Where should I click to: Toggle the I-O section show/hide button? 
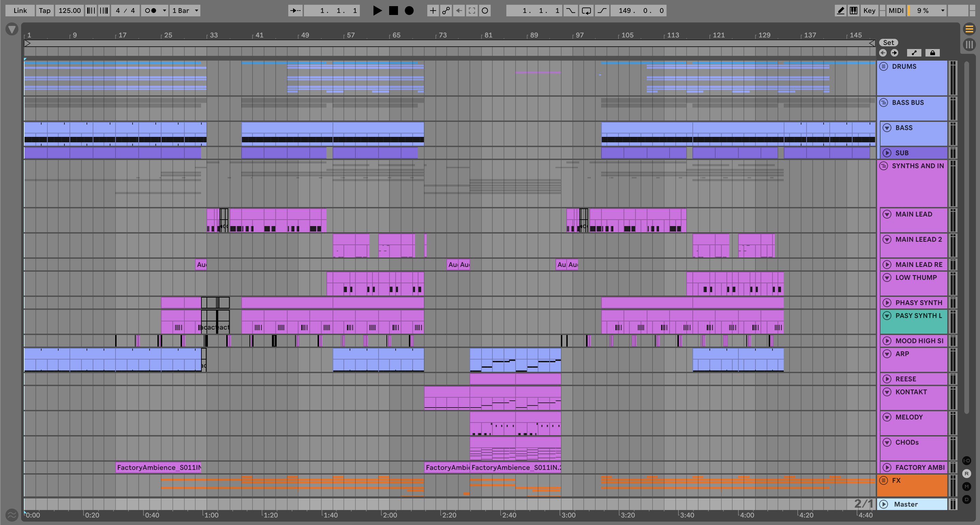pyautogui.click(x=966, y=461)
